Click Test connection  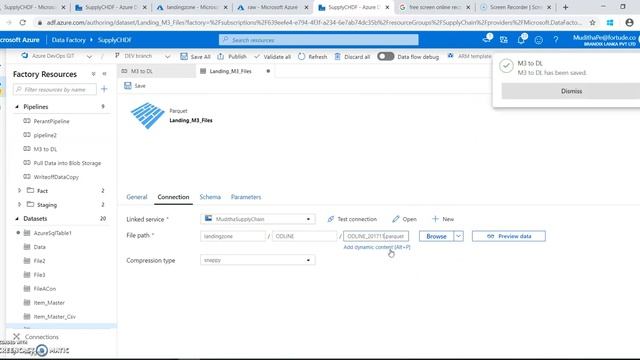[x=352, y=219]
